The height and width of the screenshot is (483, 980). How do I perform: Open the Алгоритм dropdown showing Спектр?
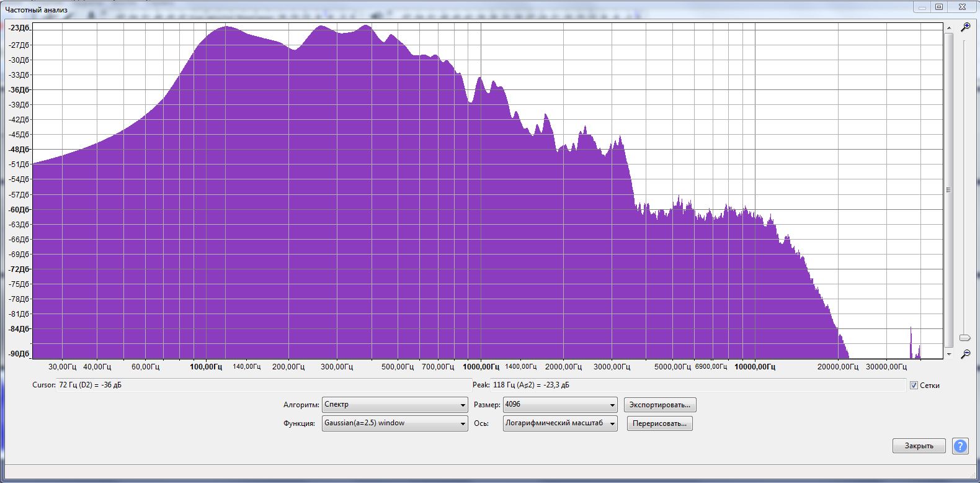pos(394,405)
